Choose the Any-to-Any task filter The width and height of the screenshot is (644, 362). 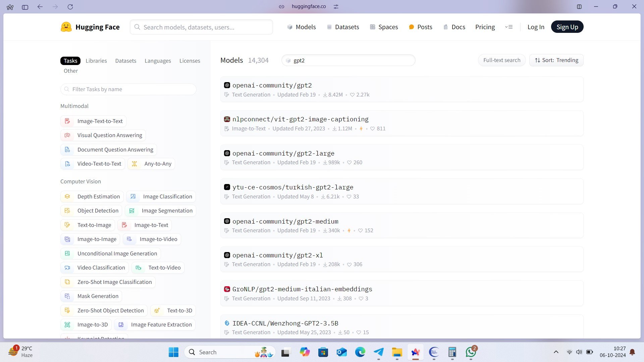point(151,164)
